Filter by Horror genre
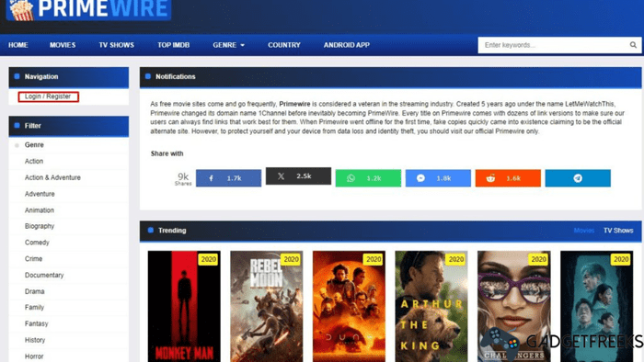644x362 pixels. coord(34,356)
